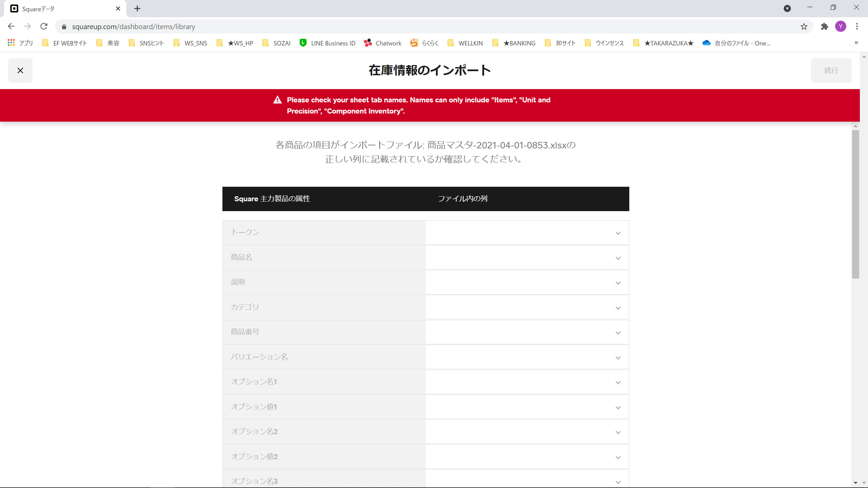Viewport: 868px width, 488px height.
Task: Expand the 商品名 column dropdown
Action: pyautogui.click(x=527, y=258)
